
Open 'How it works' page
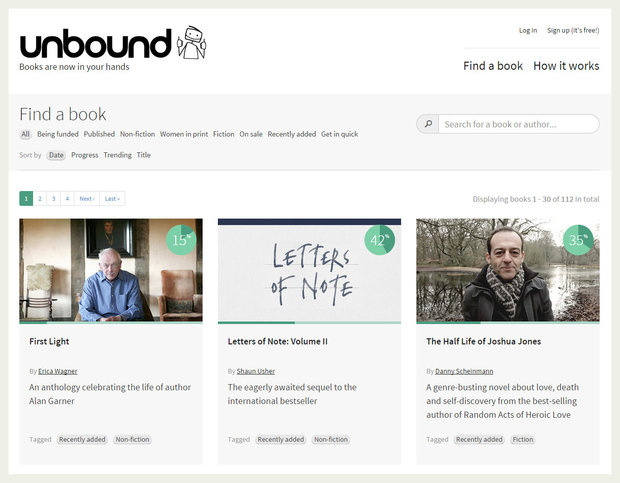pos(566,66)
